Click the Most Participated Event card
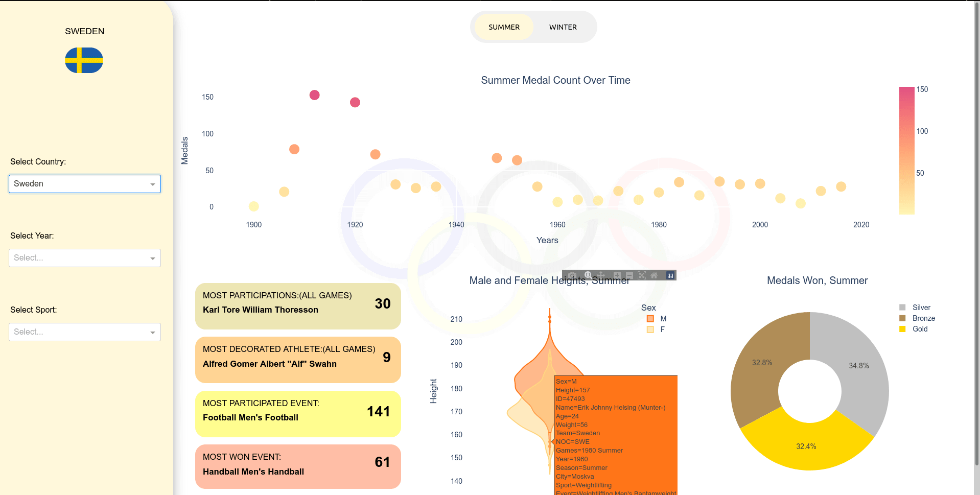The width and height of the screenshot is (980, 495). point(298,414)
